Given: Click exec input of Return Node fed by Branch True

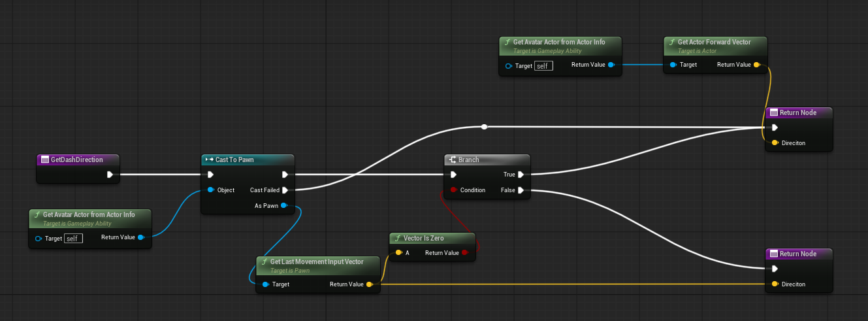Looking at the screenshot, I should pyautogui.click(x=775, y=127).
